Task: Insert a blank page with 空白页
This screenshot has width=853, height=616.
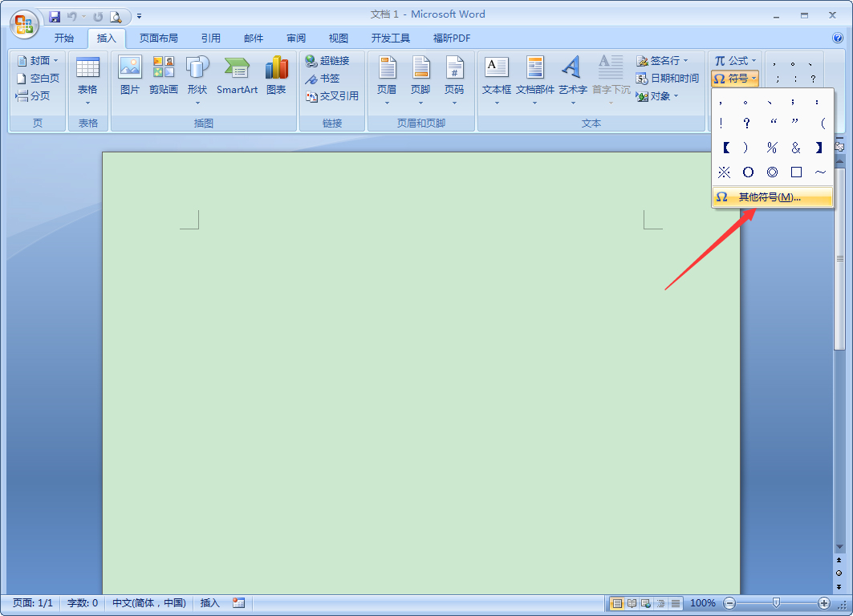Action: pyautogui.click(x=39, y=78)
